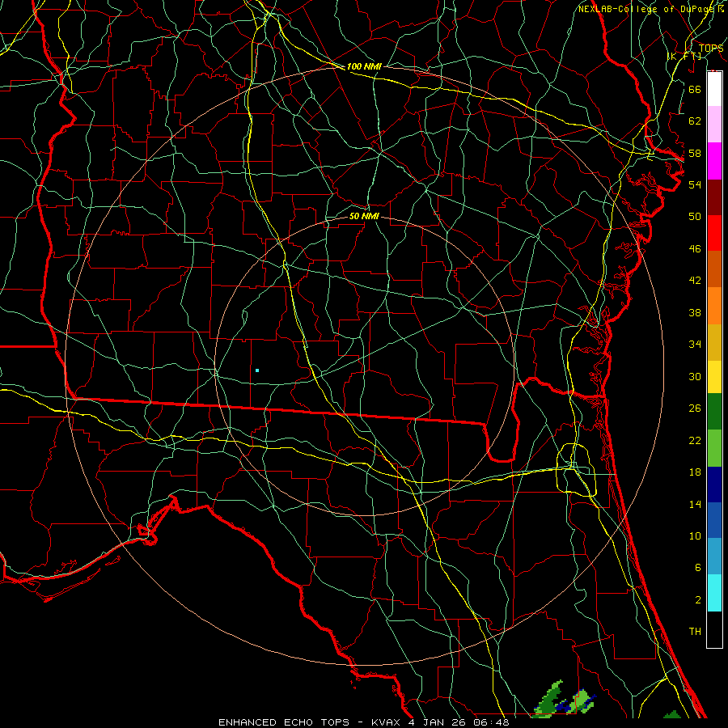Screen dimensions: 728x728
Task: Click the 34 legend value
Action: (x=695, y=345)
